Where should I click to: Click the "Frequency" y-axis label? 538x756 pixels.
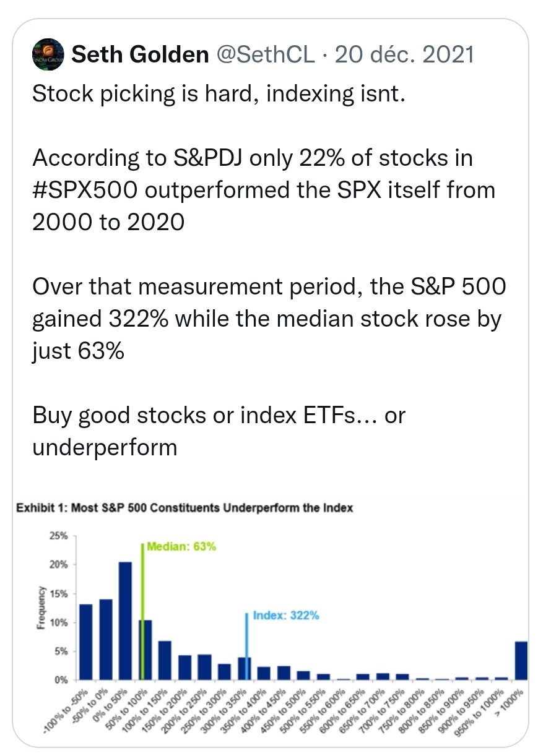(x=41, y=608)
